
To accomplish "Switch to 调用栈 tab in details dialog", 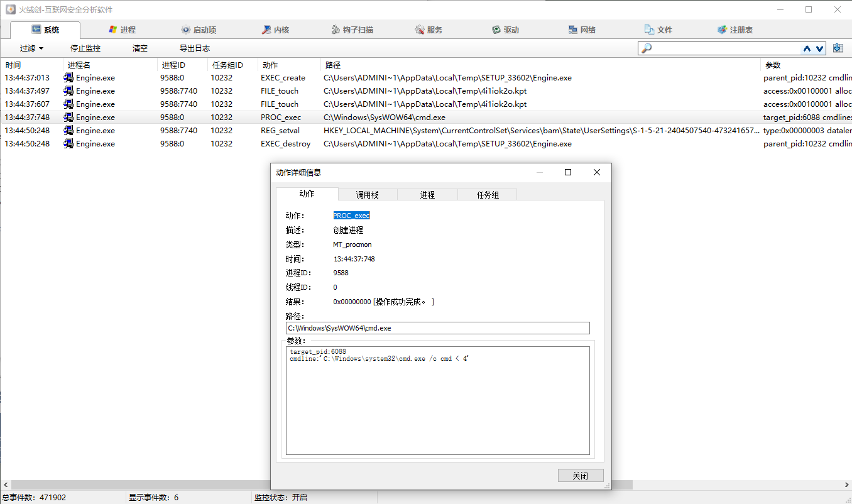I will click(368, 195).
